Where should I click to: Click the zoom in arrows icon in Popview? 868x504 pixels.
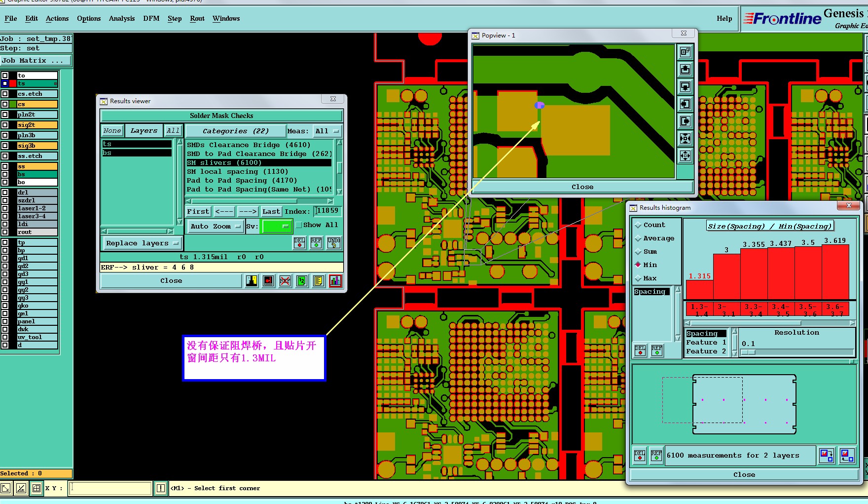pyautogui.click(x=686, y=139)
